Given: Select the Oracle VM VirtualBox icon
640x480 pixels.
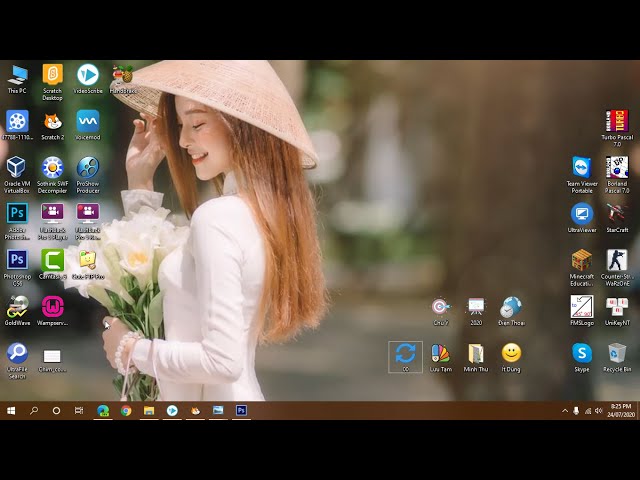Looking at the screenshot, I should pyautogui.click(x=17, y=167).
